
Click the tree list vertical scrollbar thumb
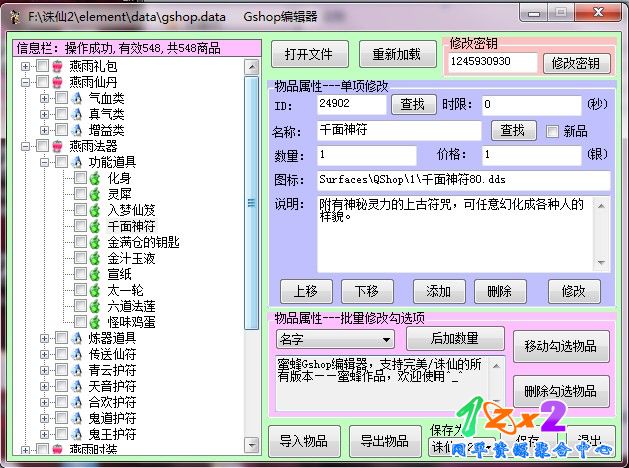tap(252, 200)
